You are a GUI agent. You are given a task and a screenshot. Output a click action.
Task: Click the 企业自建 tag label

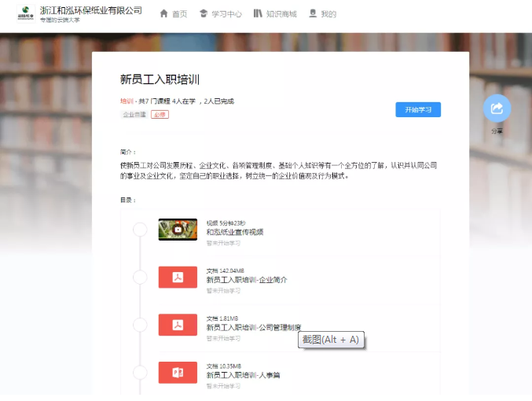pos(134,115)
